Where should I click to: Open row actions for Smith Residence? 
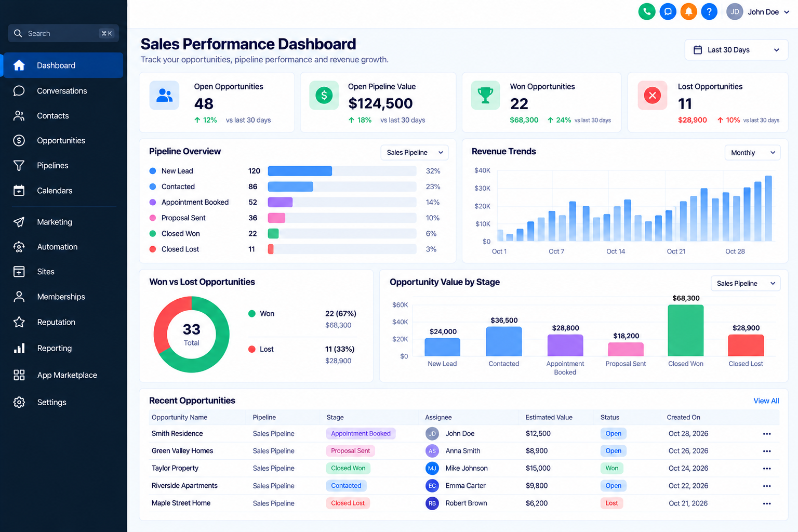pos(767,434)
